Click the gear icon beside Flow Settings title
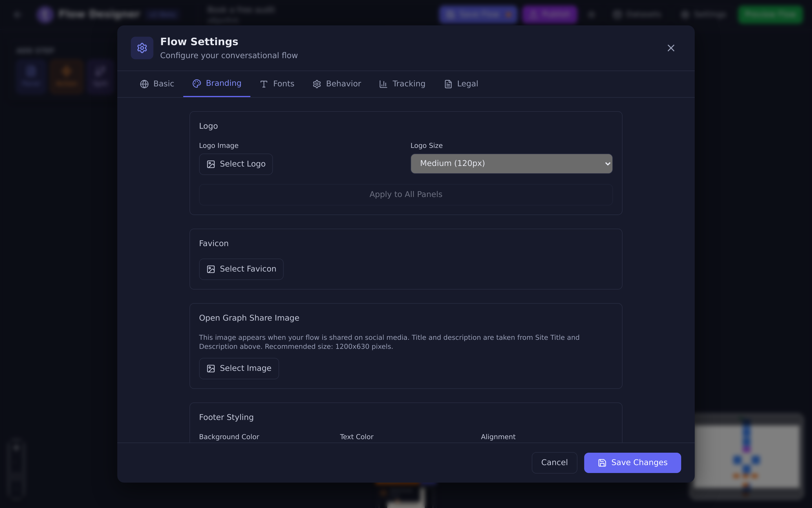Viewport: 812px width, 508px height. (142, 48)
